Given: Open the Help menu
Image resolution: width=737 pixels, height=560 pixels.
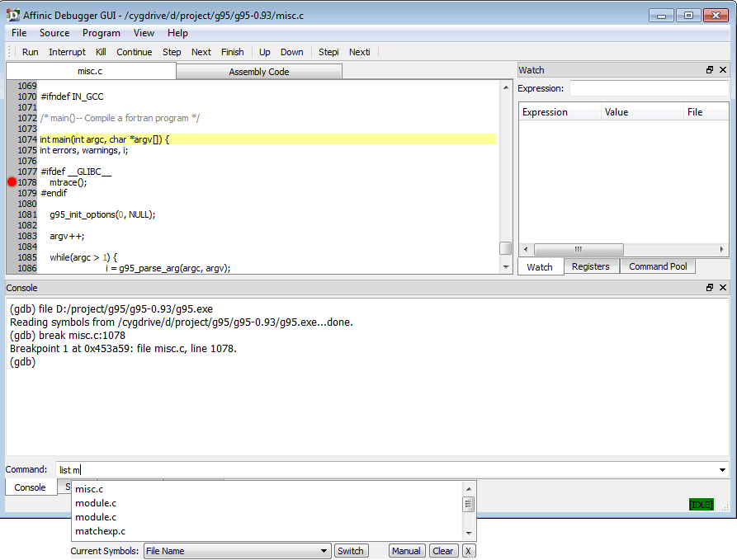Looking at the screenshot, I should coord(177,33).
